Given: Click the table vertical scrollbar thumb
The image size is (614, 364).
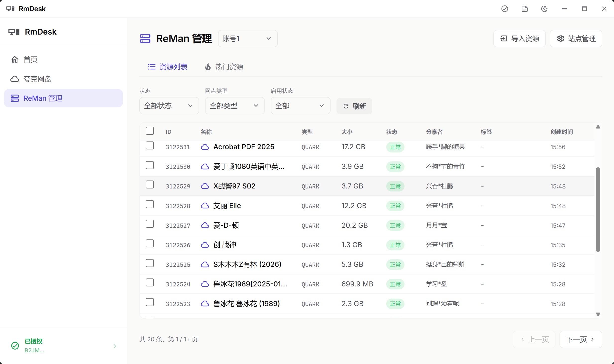Looking at the screenshot, I should tap(598, 210).
